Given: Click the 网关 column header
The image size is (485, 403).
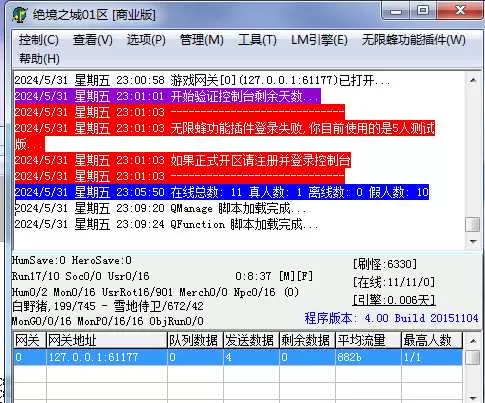Looking at the screenshot, I should point(29,341).
